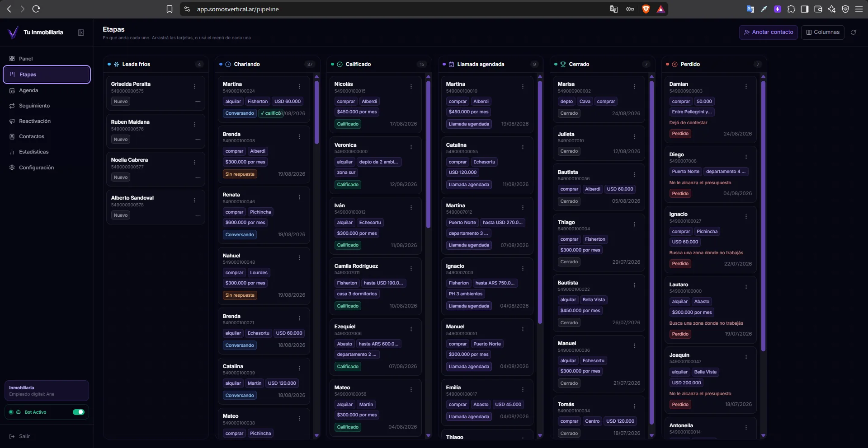
Task: Click the Dejó de contestar note
Action: (688, 123)
